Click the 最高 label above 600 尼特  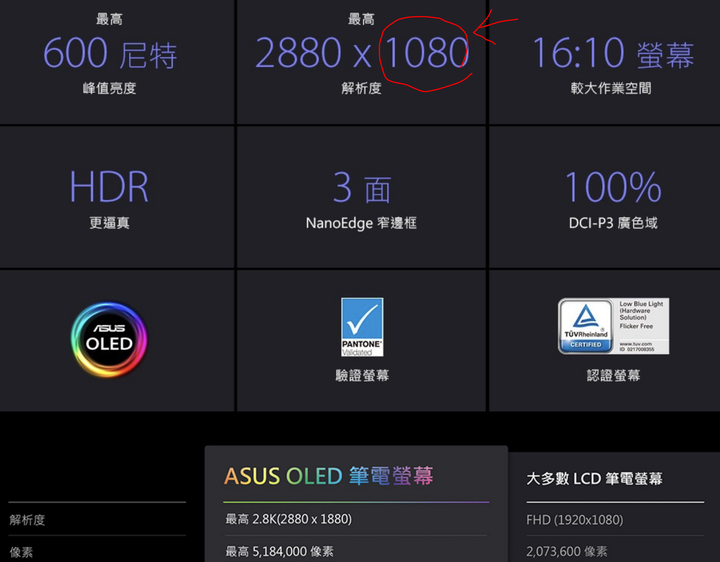(x=109, y=19)
